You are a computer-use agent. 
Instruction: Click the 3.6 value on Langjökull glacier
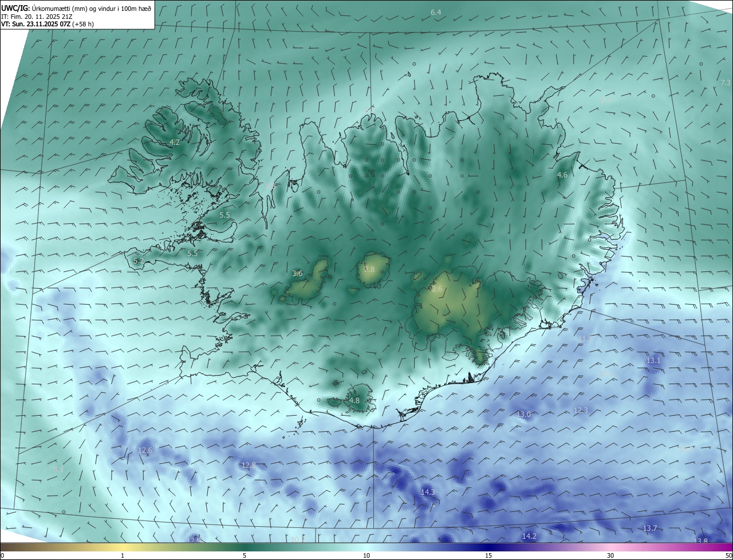(297, 273)
